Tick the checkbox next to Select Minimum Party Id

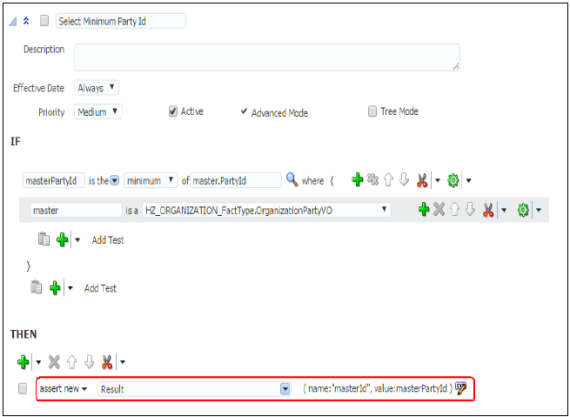pyautogui.click(x=44, y=21)
